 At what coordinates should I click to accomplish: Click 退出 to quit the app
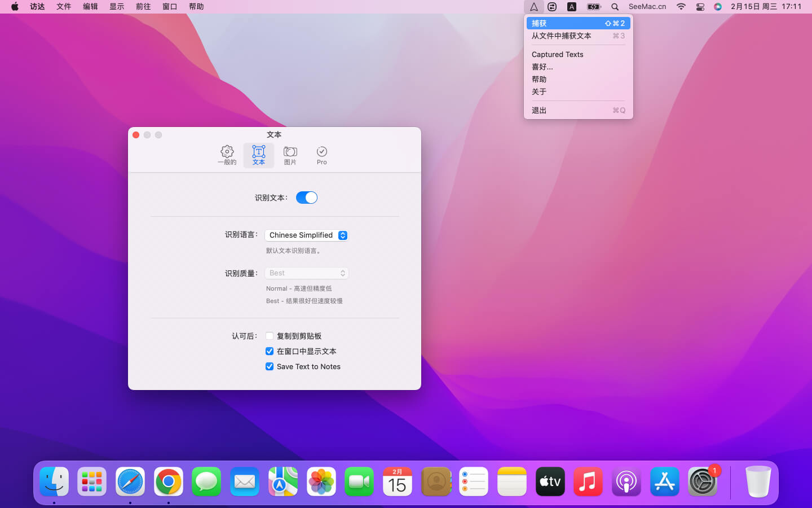tap(539, 110)
